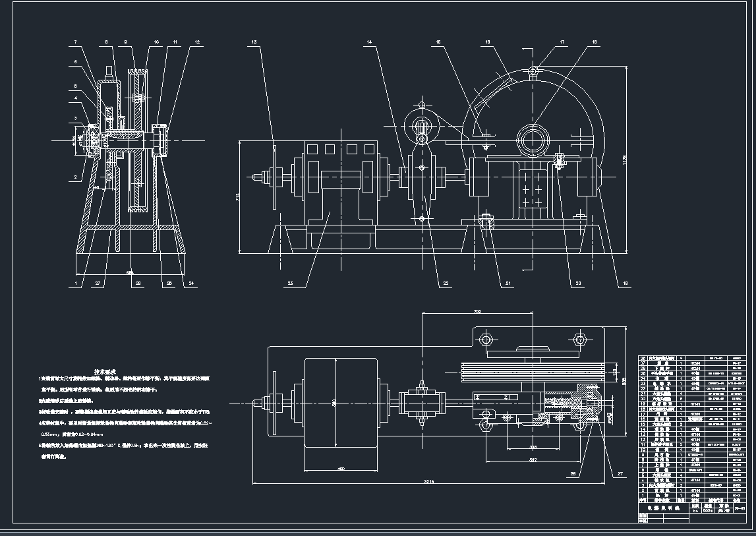This screenshot has height=536, width=756.
Task: Select the drawing title cell in title block
Action: click(662, 508)
